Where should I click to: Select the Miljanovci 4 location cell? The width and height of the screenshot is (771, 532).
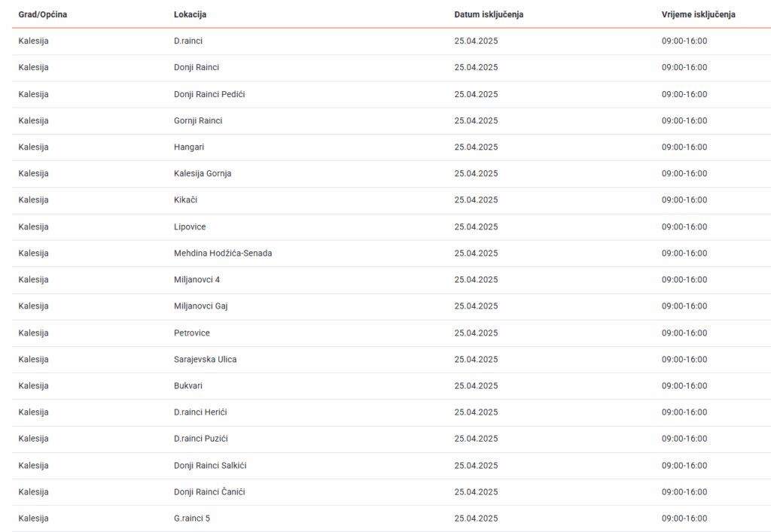coord(197,279)
